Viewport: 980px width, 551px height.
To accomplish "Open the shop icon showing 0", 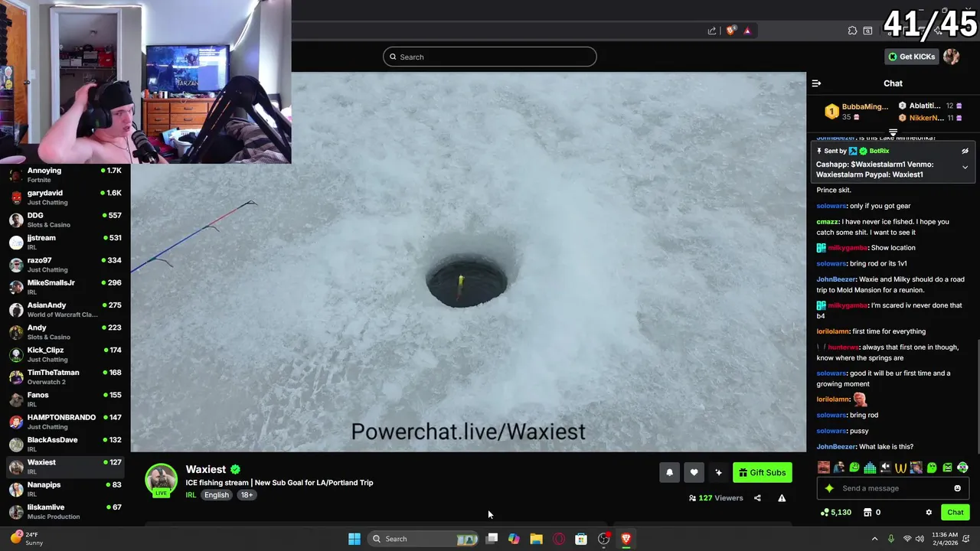I will point(871,513).
